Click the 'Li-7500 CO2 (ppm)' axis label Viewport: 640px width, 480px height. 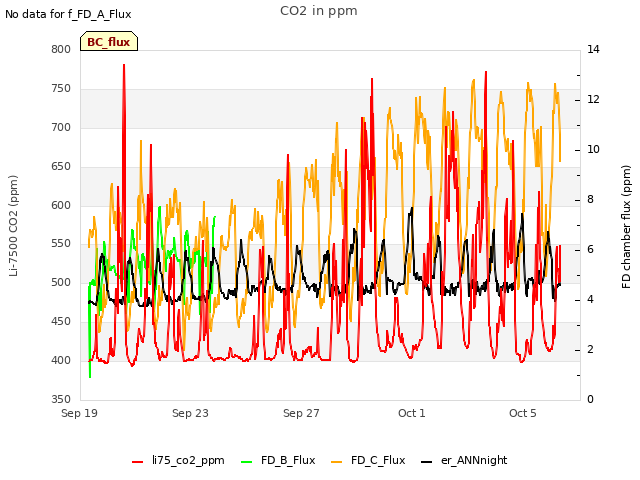tap(13, 226)
